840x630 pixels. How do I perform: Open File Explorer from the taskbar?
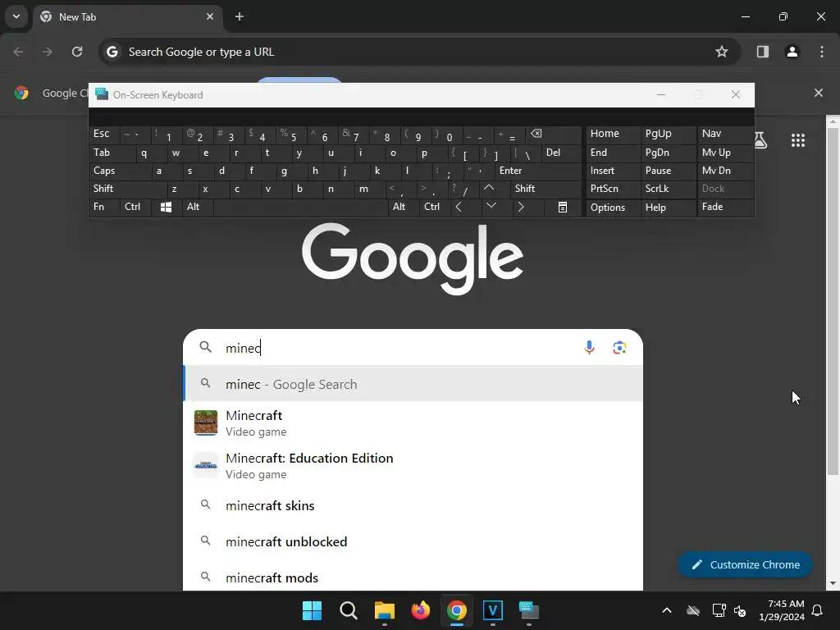(384, 610)
